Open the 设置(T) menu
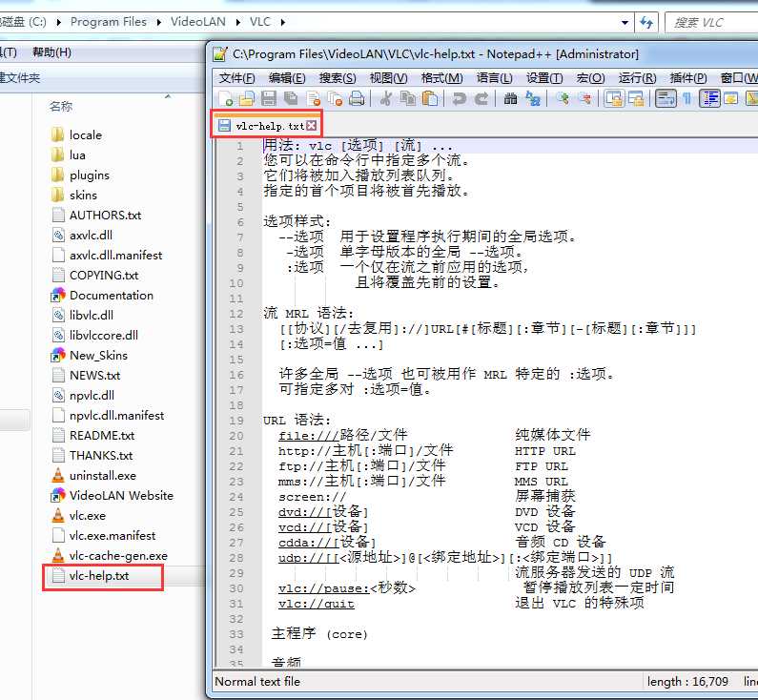This screenshot has height=700, width=758. [544, 78]
